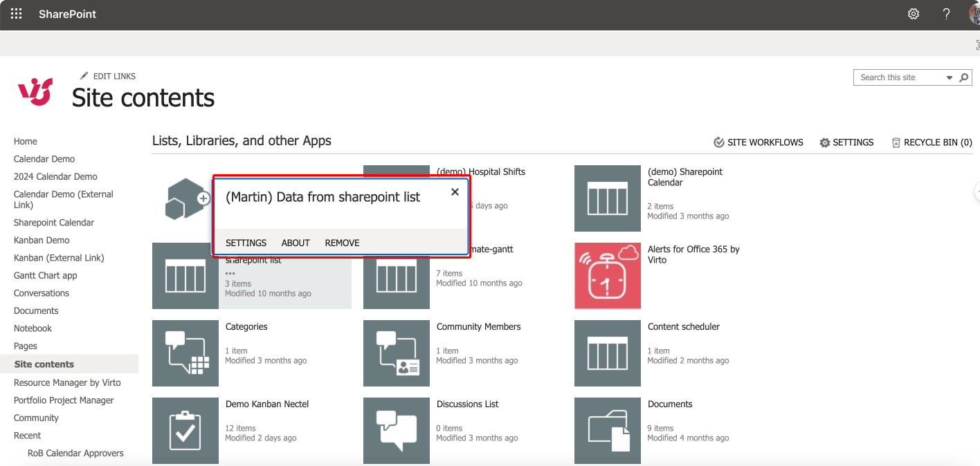Viewport: 980px width, 466px height.
Task: Open the Alerts for Office 365 alarm icon
Action: (x=608, y=275)
